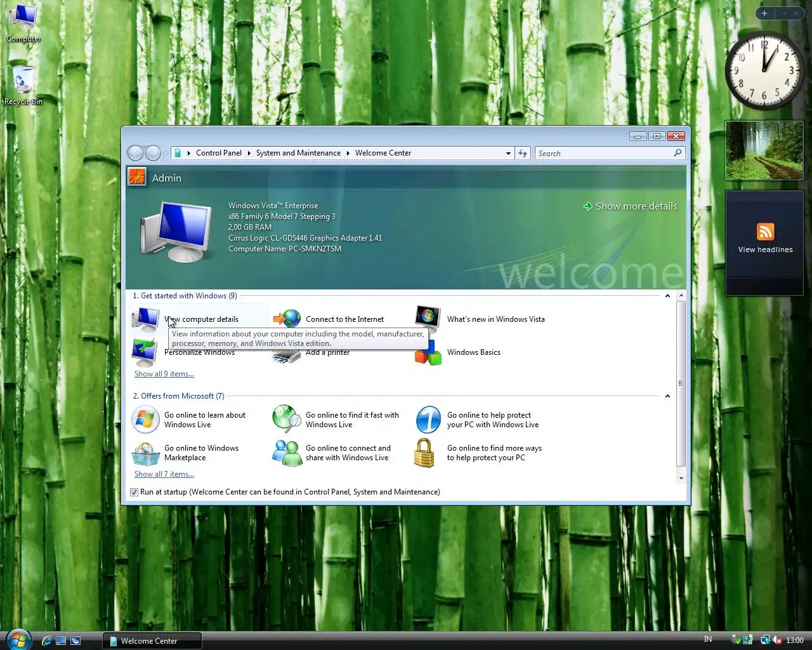Collapse the Offers from Microsoft section
The width and height of the screenshot is (812, 650).
pyautogui.click(x=667, y=396)
